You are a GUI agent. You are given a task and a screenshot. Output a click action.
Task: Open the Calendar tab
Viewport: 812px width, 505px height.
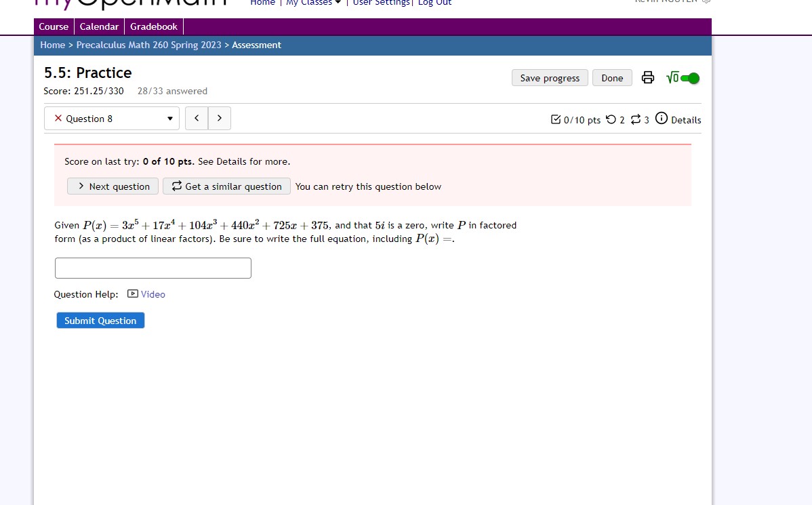coord(99,26)
